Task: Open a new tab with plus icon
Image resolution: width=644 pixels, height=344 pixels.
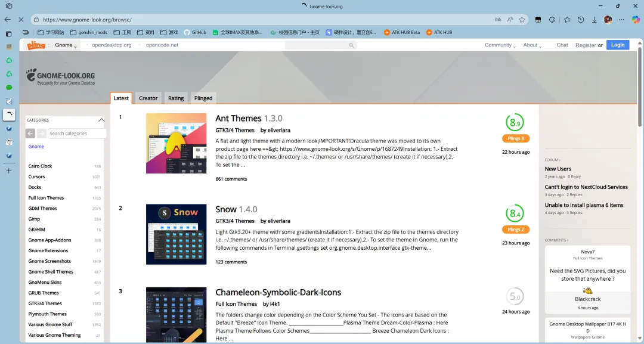Action: [x=8, y=171]
